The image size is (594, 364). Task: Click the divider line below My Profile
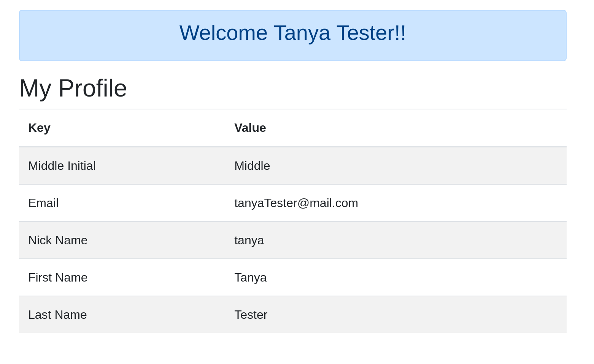tap(293, 109)
